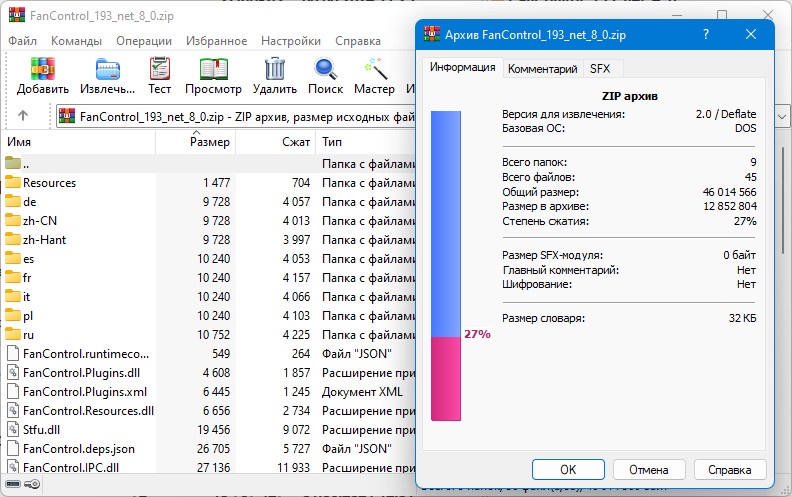Click the Отмена button
This screenshot has width=792, height=497.
click(x=649, y=470)
